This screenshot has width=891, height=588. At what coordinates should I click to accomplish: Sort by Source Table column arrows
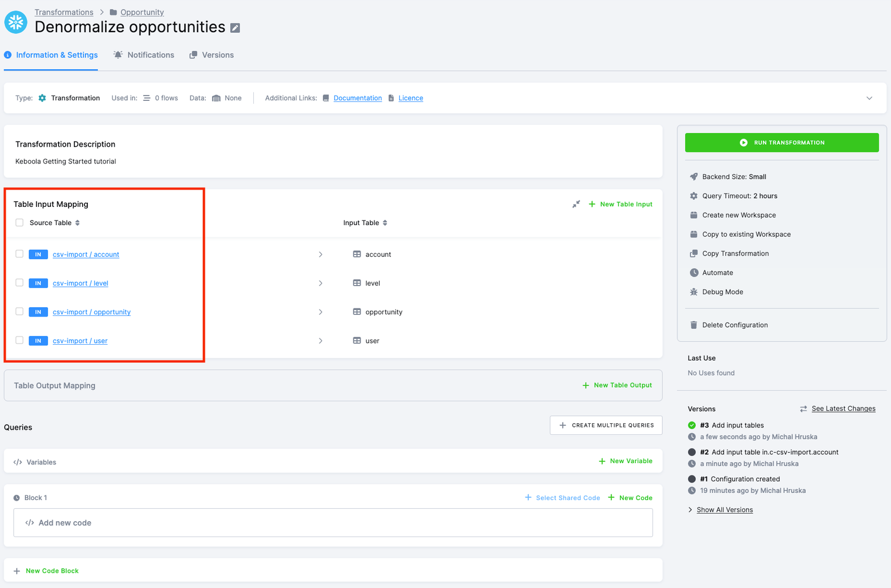tap(77, 223)
